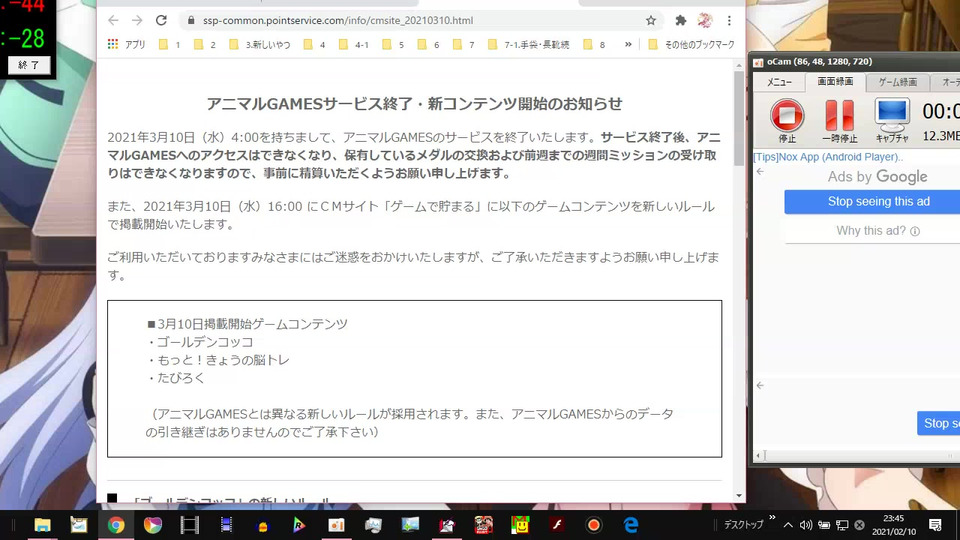Click oCam キャプチャ monitor button
The width and height of the screenshot is (960, 540).
point(892,121)
